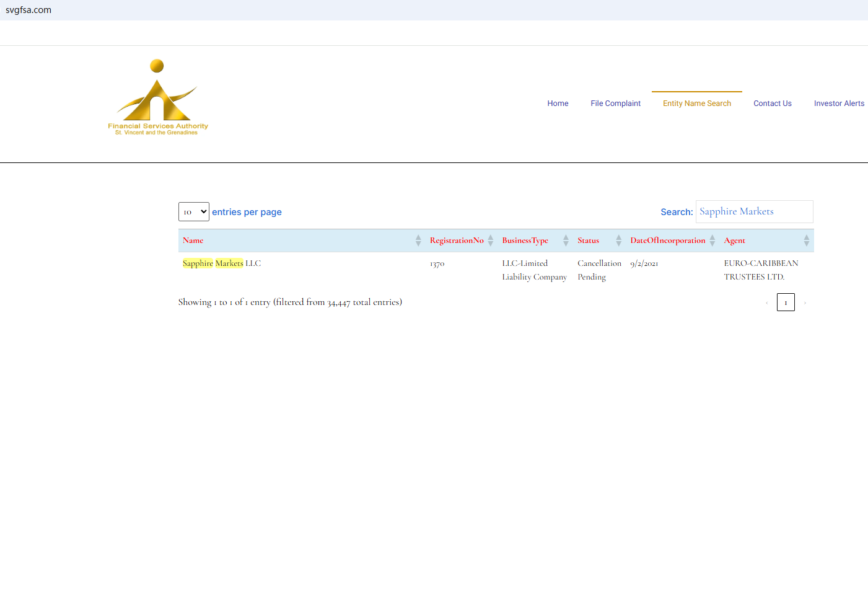Open the Contact Us link
This screenshot has height=600, width=868.
pyautogui.click(x=772, y=104)
